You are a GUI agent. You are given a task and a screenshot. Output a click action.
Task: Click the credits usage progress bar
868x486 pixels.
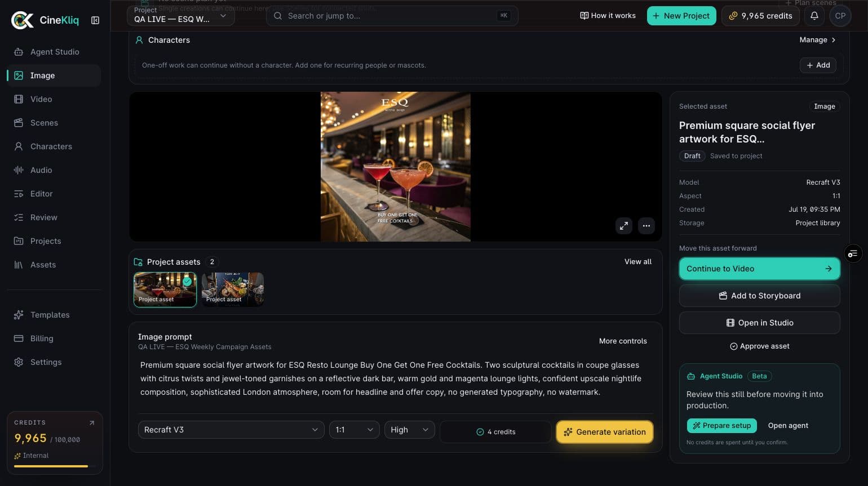[55, 466]
